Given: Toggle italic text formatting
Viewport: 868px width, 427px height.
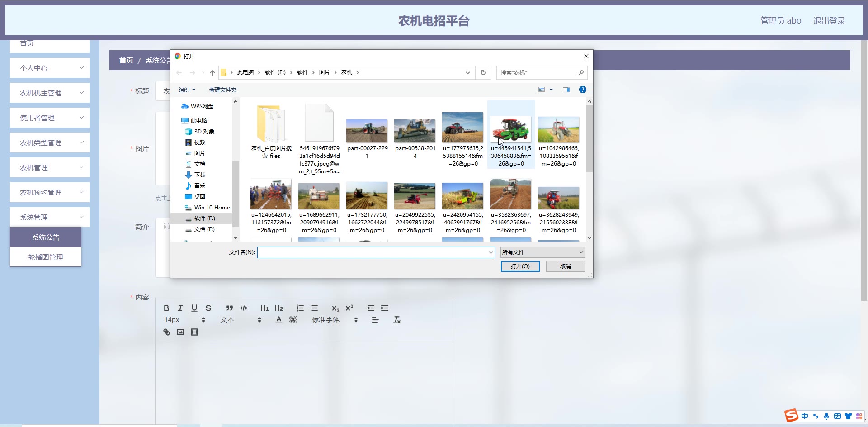Looking at the screenshot, I should click(180, 308).
